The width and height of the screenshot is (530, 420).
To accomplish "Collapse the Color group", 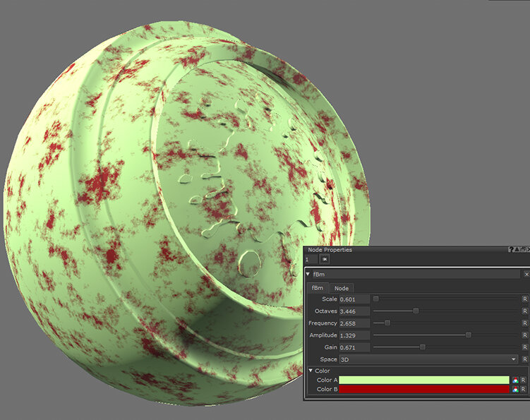I will (311, 371).
